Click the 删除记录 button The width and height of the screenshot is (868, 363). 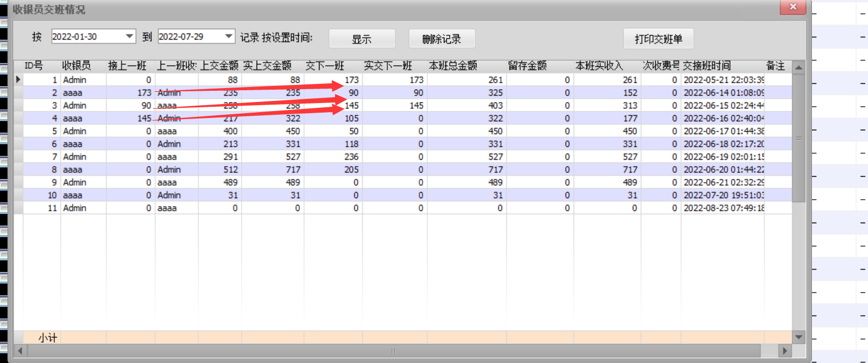[x=441, y=39]
